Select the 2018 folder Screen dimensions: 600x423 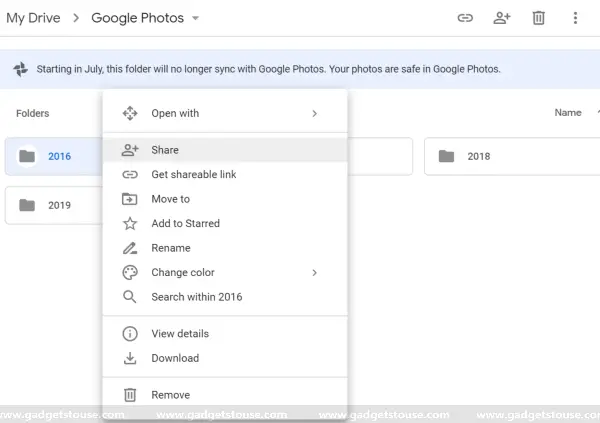point(512,156)
